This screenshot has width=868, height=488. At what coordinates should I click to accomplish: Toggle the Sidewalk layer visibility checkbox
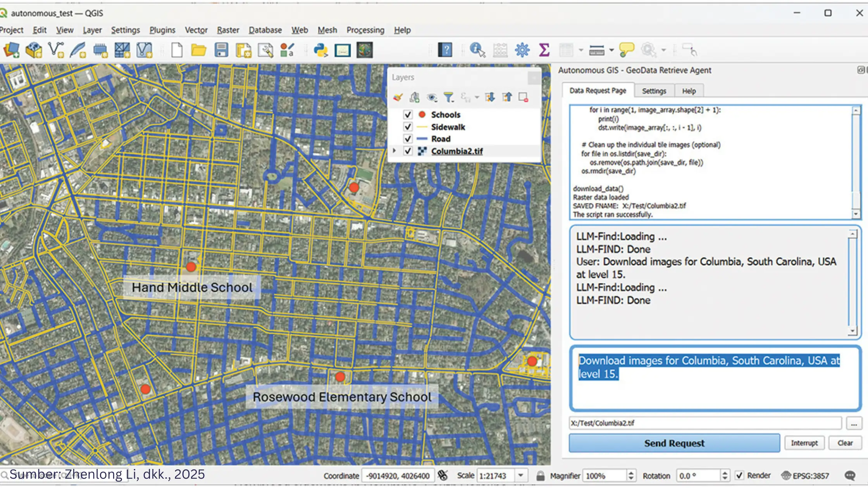click(408, 127)
